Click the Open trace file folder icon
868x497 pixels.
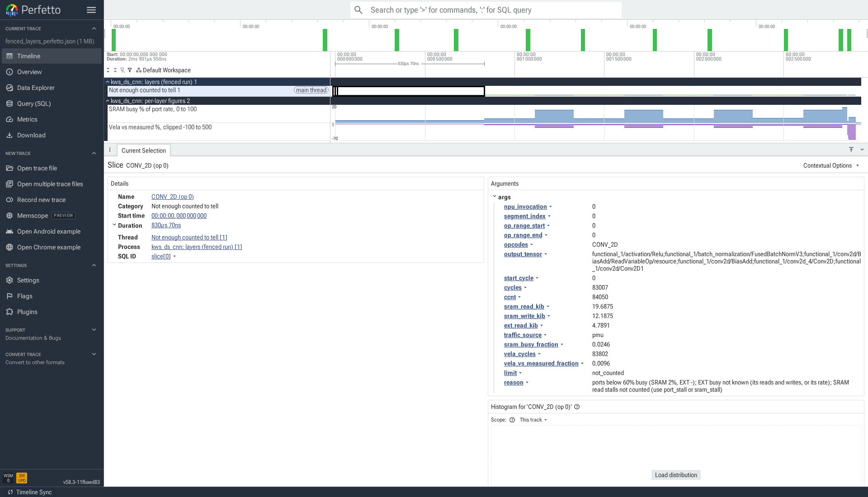[x=9, y=168]
